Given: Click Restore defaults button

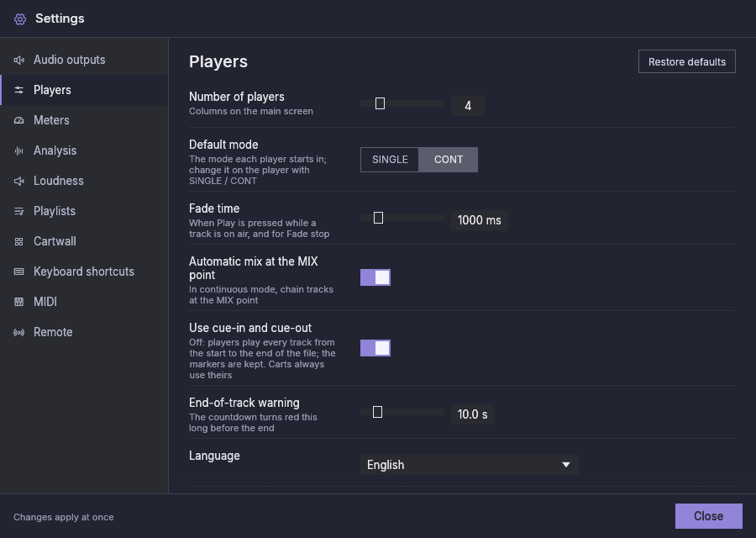Looking at the screenshot, I should [x=686, y=61].
